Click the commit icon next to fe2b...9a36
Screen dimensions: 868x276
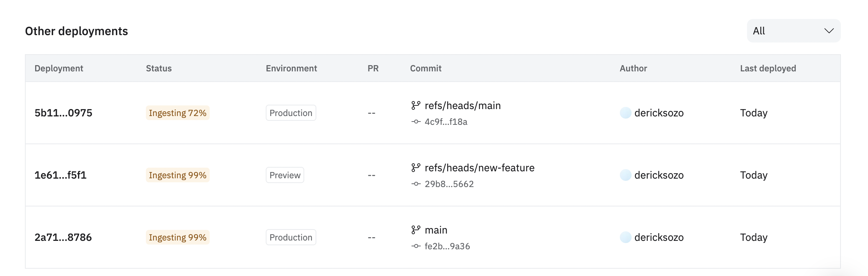(416, 246)
